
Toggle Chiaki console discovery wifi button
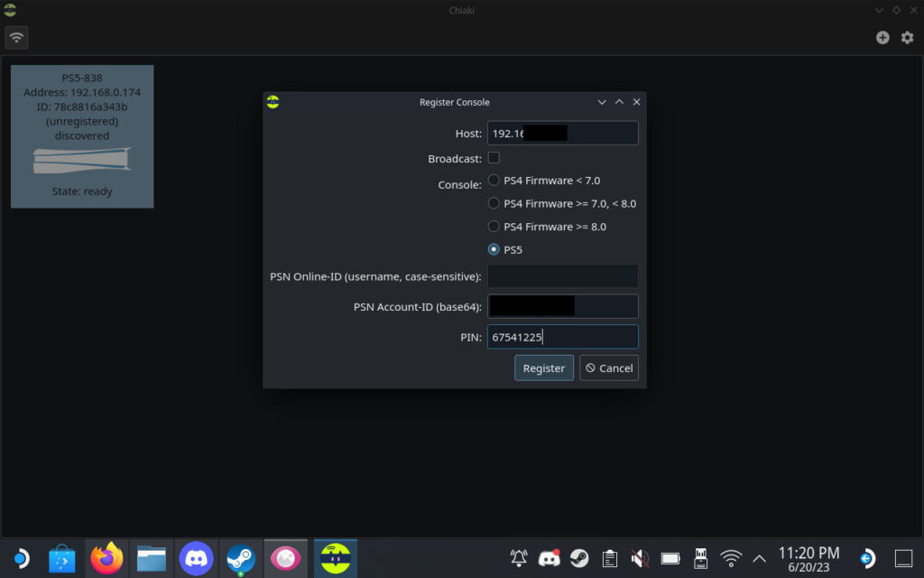(x=16, y=38)
